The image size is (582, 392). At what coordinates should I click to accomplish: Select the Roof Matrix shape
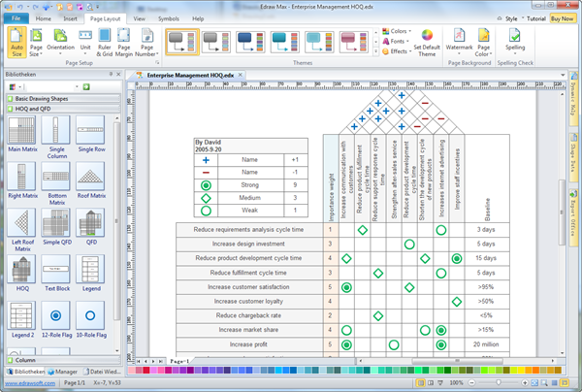point(91,180)
